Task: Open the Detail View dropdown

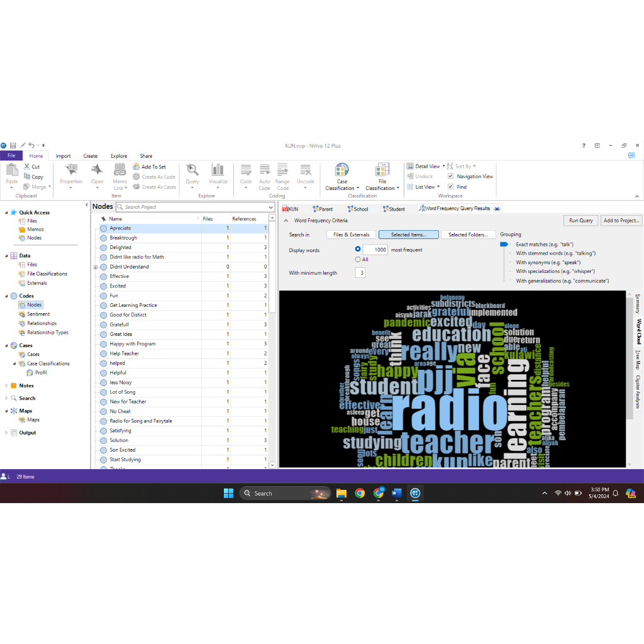Action: pos(443,166)
